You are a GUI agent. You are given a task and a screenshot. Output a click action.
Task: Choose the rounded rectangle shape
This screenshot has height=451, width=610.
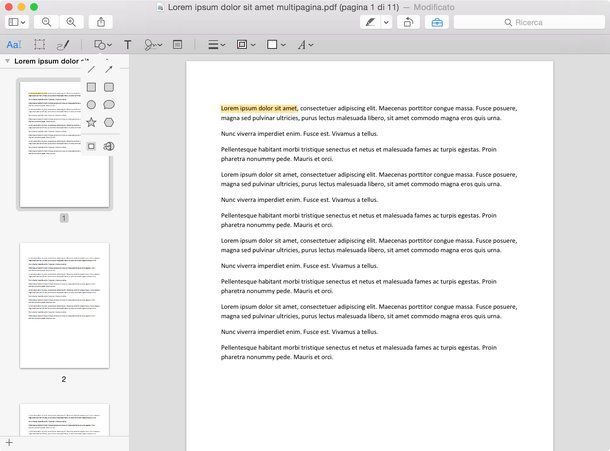tap(109, 87)
